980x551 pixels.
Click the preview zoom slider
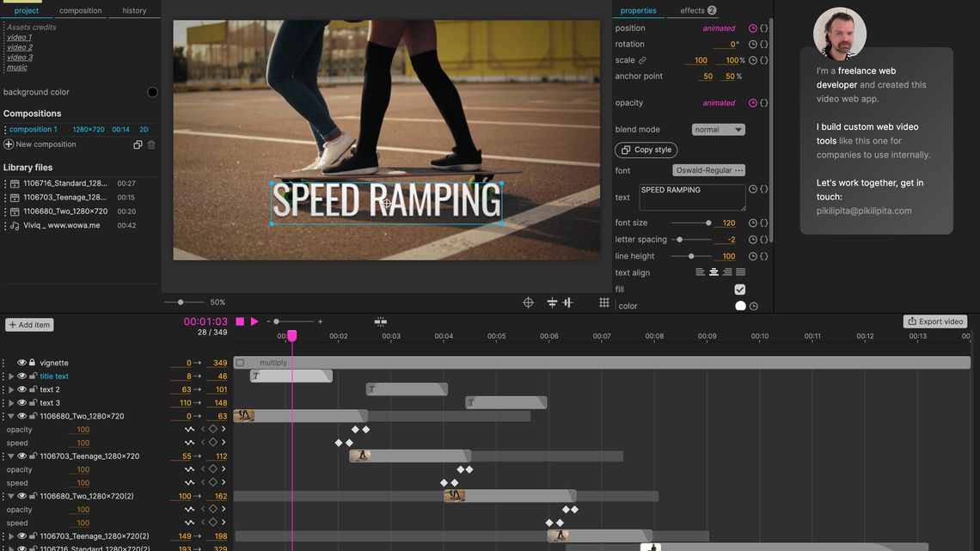coord(183,303)
